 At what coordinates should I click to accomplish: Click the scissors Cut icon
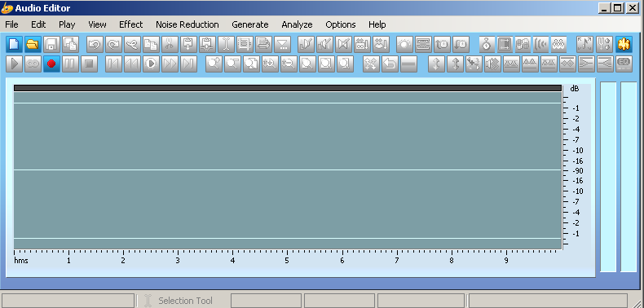click(170, 44)
